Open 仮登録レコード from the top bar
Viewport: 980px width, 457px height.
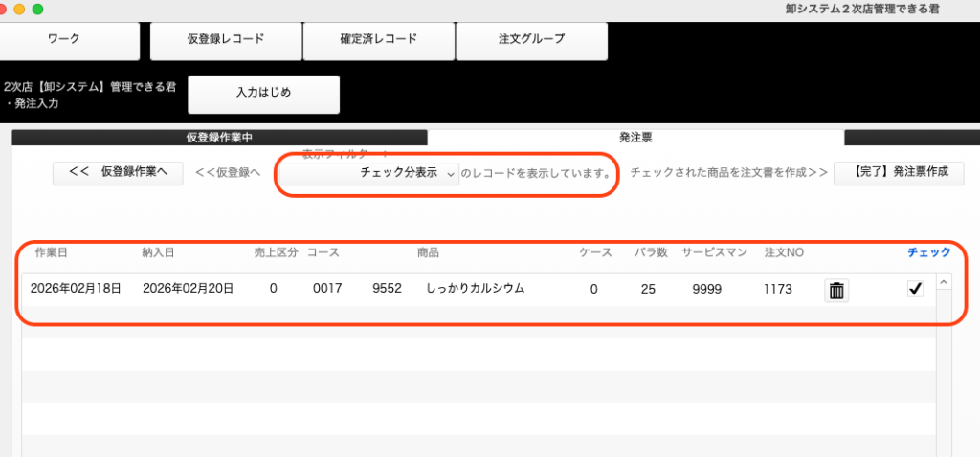point(226,40)
